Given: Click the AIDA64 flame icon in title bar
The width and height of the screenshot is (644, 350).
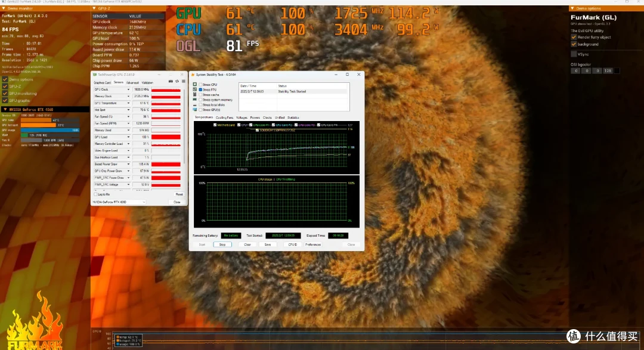Looking at the screenshot, I should (x=193, y=75).
